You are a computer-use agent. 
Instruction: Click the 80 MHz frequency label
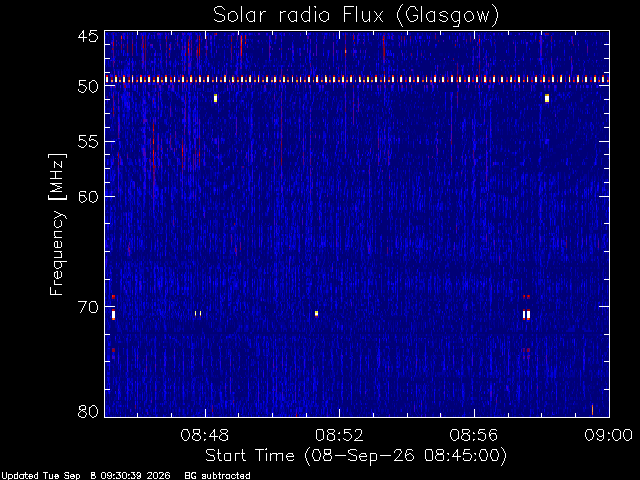click(x=88, y=411)
